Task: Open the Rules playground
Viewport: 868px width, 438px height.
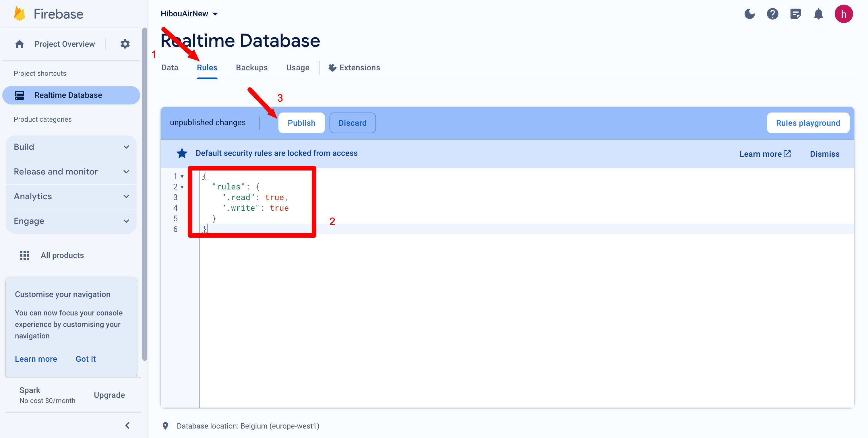Action: [808, 123]
